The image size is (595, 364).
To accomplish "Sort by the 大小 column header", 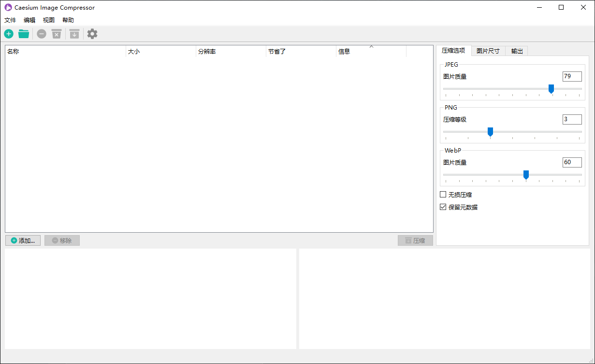I will (161, 51).
